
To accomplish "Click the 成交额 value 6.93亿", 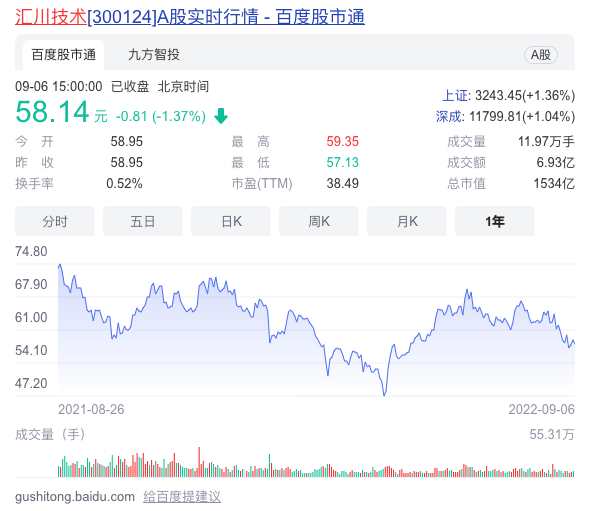I will (555, 162).
